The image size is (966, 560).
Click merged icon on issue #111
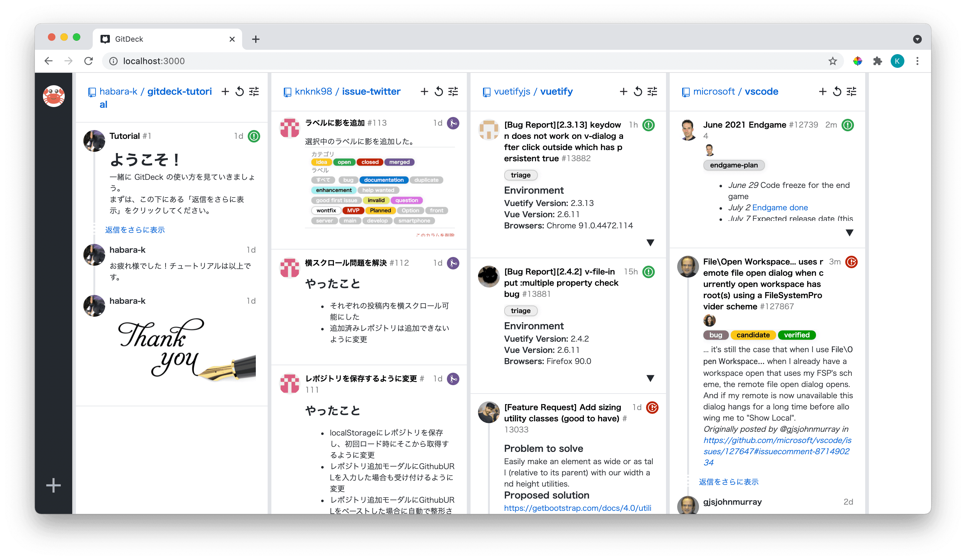click(x=453, y=379)
